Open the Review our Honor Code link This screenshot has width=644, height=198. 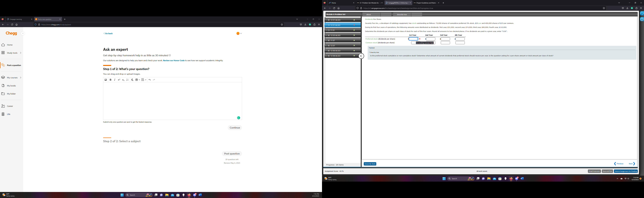pyautogui.click(x=173, y=60)
